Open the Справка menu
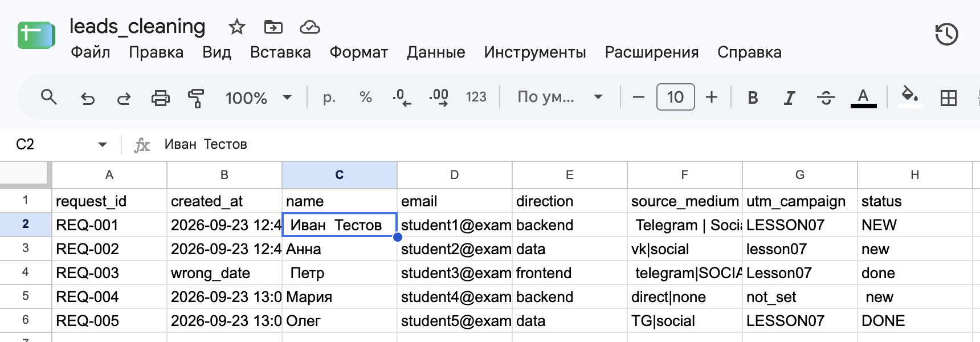 tap(749, 52)
